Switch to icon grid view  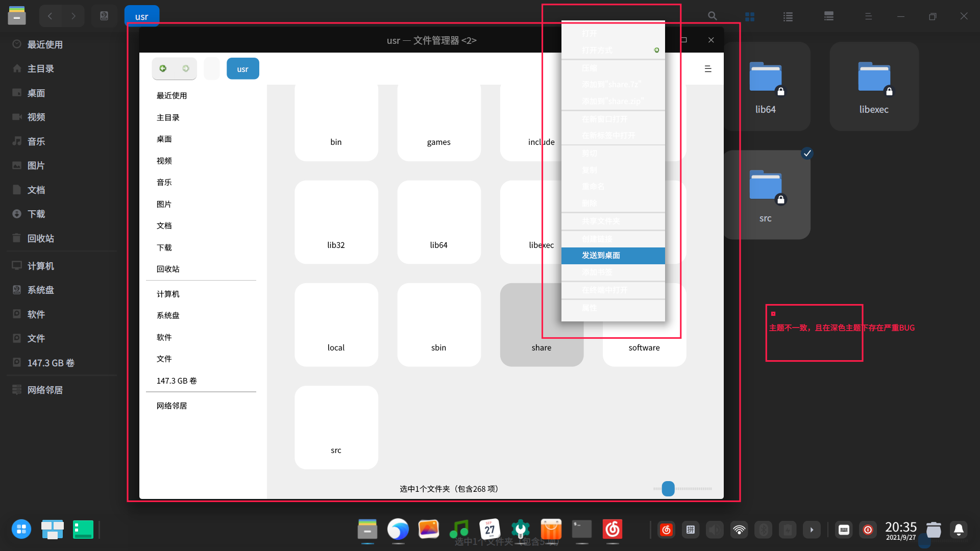[749, 16]
